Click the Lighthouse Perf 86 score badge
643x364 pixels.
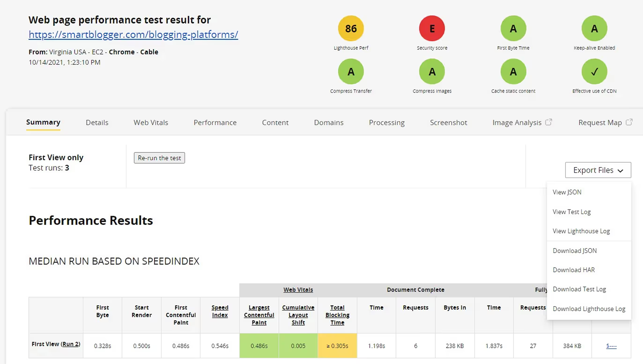(x=351, y=28)
